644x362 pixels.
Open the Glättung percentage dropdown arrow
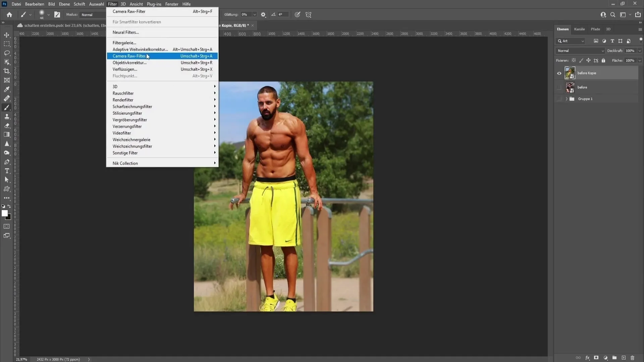tap(255, 14)
